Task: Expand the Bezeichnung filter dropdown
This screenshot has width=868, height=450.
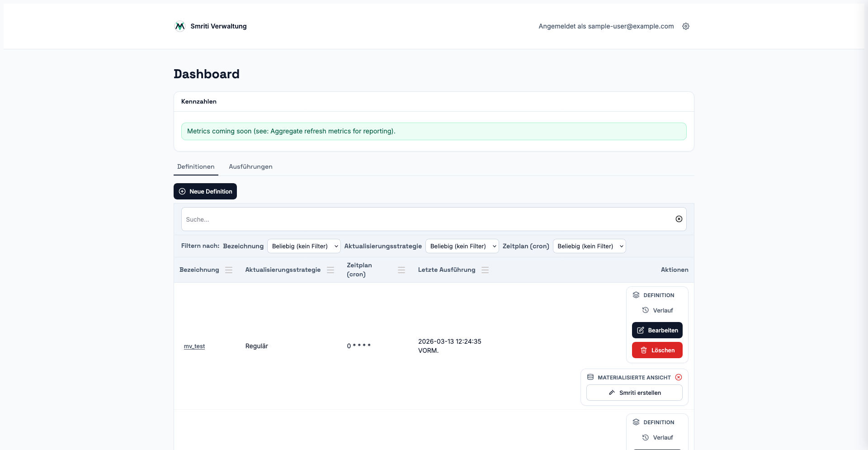Action: pos(304,246)
